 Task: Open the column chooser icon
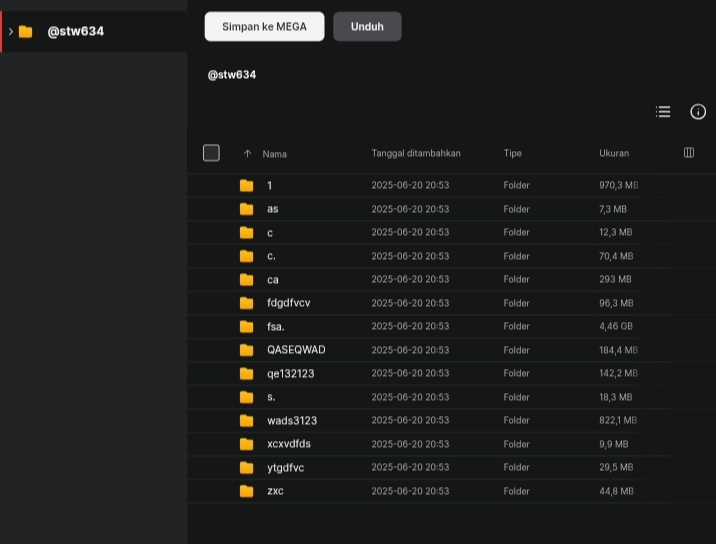(689, 153)
